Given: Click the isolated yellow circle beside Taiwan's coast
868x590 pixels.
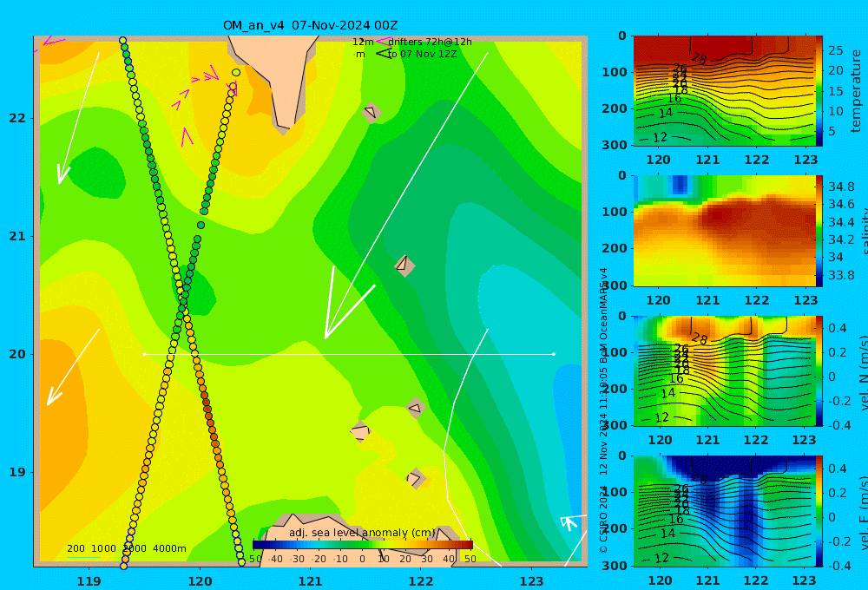Looking at the screenshot, I should (236, 73).
